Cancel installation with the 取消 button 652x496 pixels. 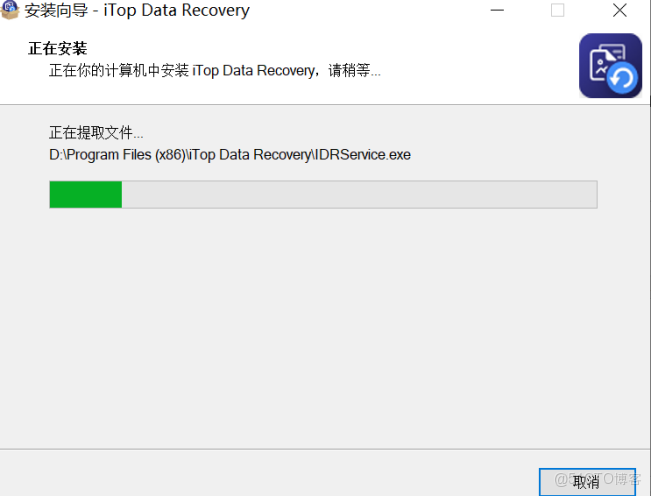587,482
